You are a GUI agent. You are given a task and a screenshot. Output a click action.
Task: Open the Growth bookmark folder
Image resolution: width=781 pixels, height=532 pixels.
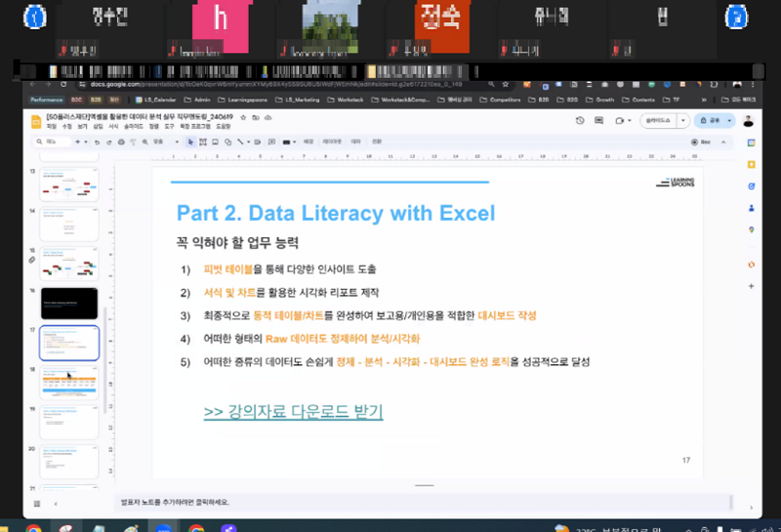pos(600,100)
